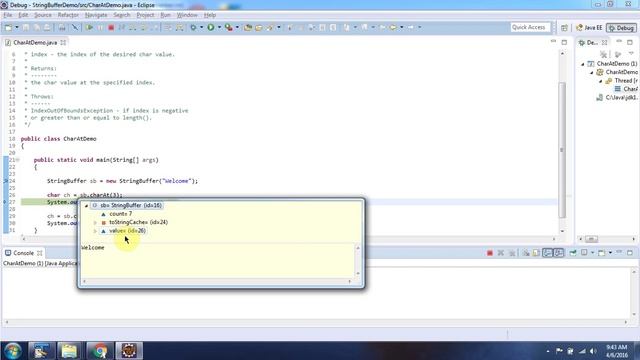Screen dimensions: 640x360
Task: Expand the toStringCache node in popup
Action: (95, 222)
